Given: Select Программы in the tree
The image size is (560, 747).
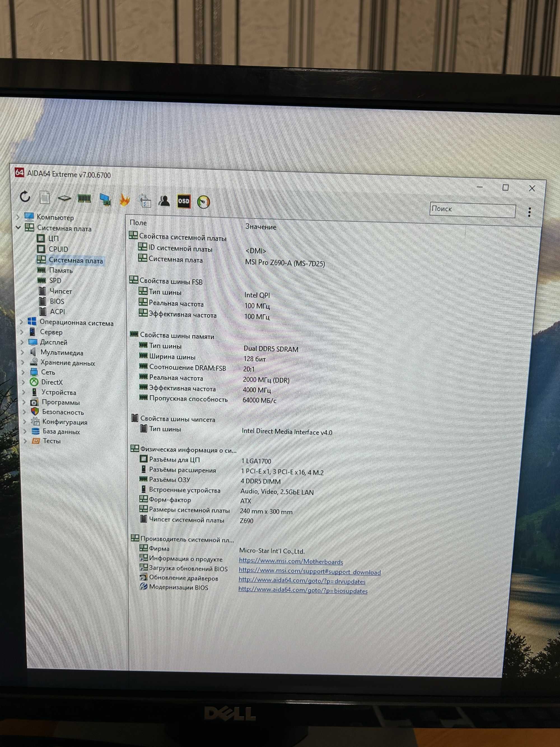Looking at the screenshot, I should coord(61,402).
